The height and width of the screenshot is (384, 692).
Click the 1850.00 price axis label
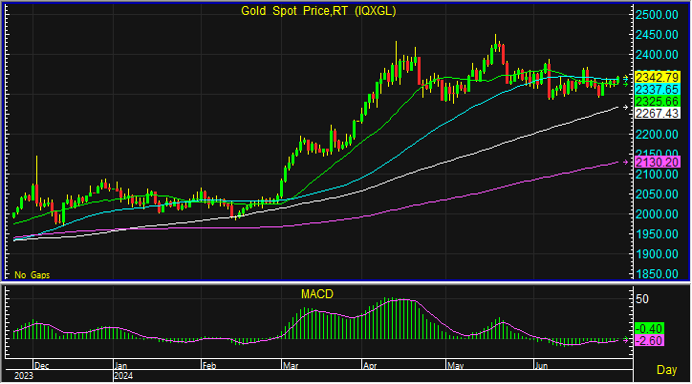[657, 274]
